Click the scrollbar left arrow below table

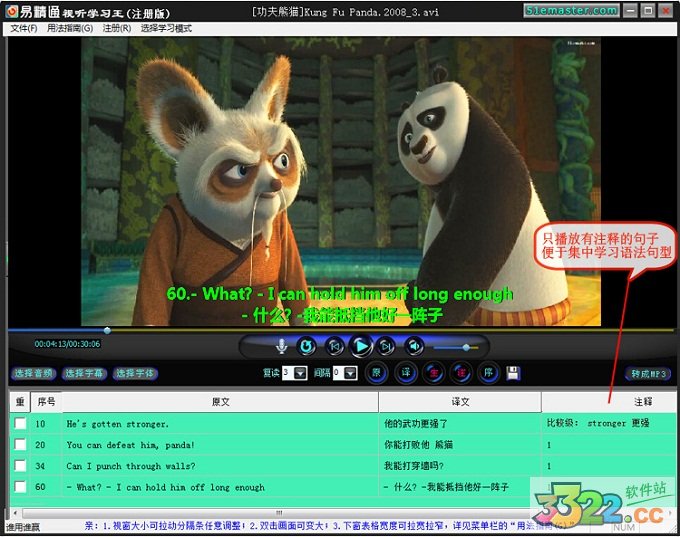pos(15,513)
